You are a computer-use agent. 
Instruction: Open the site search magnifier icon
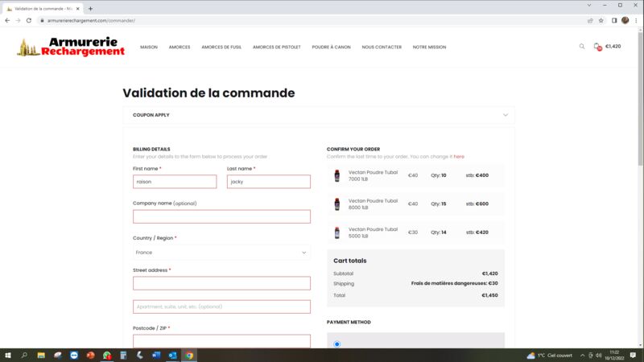pos(582,47)
